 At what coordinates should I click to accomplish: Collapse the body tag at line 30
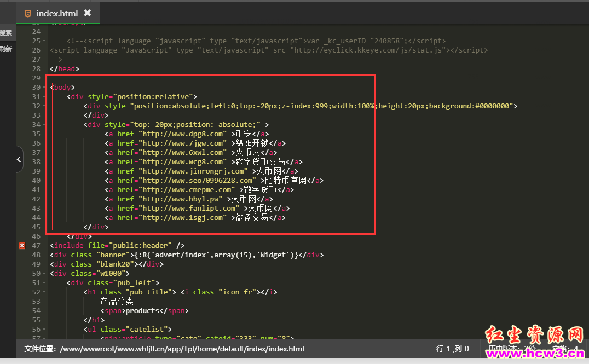click(44, 88)
